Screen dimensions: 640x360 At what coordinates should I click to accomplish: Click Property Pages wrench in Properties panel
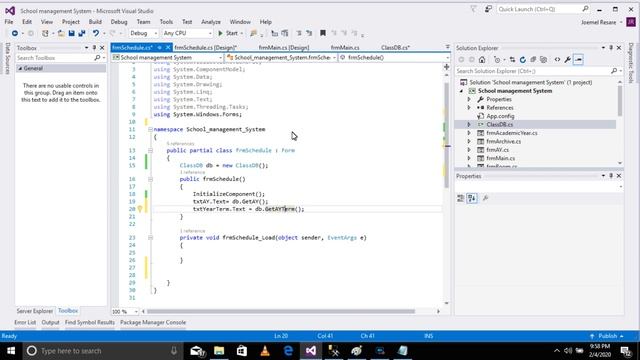pyautogui.click(x=485, y=198)
